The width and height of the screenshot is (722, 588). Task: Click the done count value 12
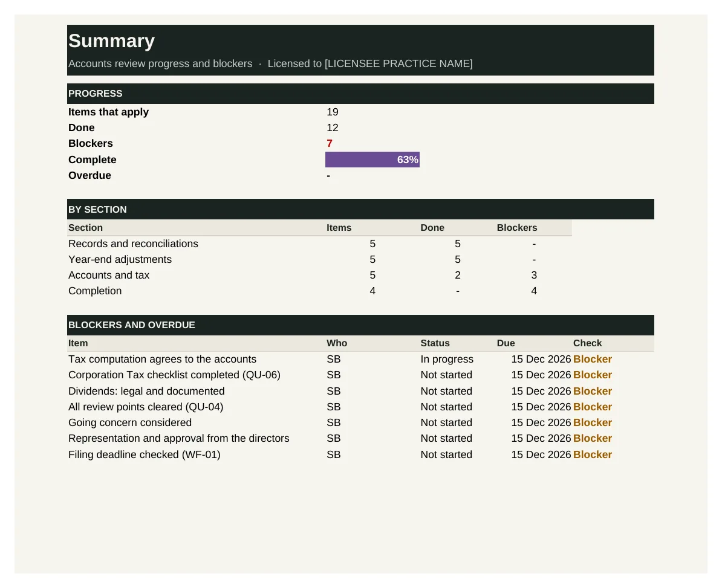click(x=333, y=128)
